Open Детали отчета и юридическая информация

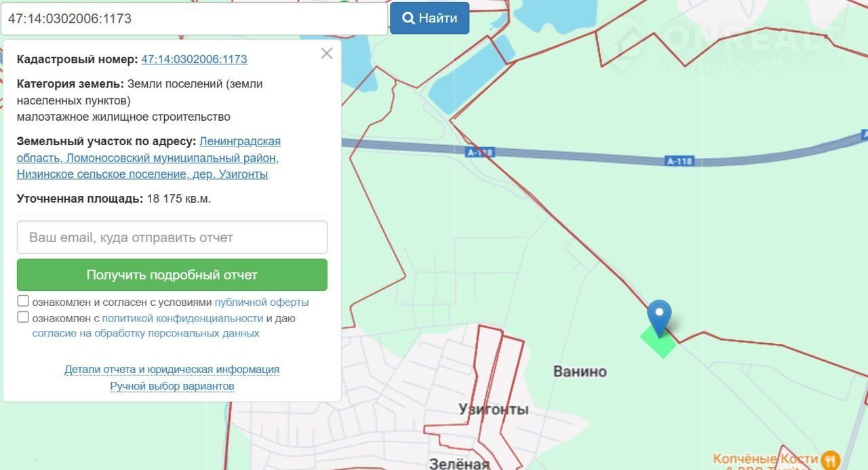[x=172, y=370]
